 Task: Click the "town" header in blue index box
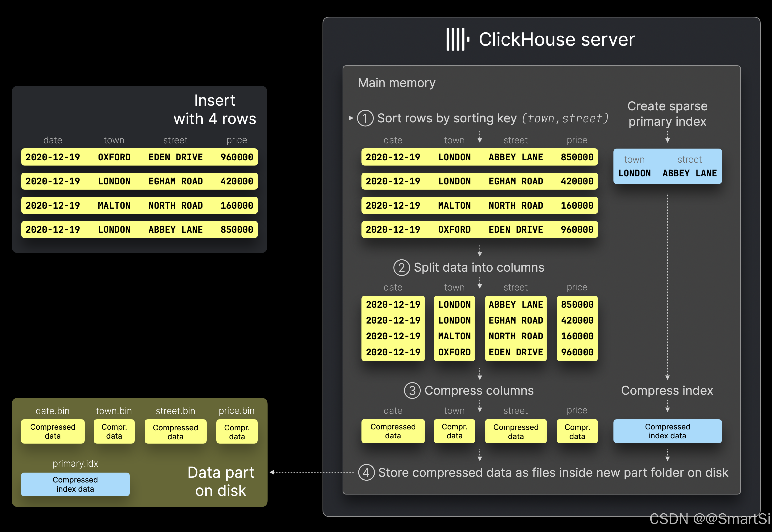pyautogui.click(x=634, y=159)
